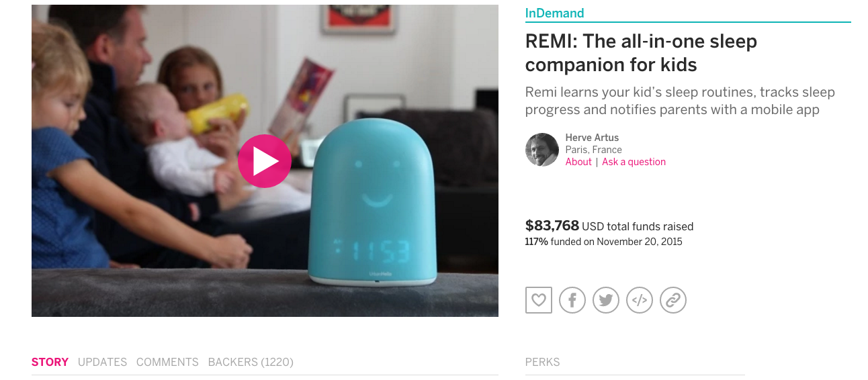
Task: Copy campaign link via chain icon
Action: [673, 300]
